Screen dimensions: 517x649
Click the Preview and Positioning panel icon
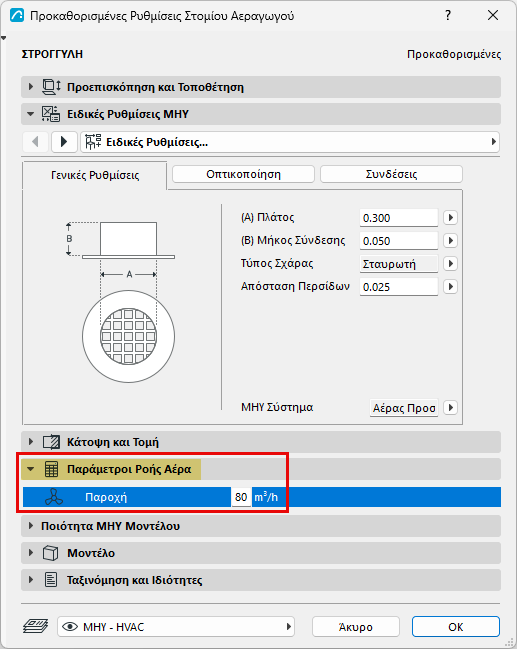[51, 87]
